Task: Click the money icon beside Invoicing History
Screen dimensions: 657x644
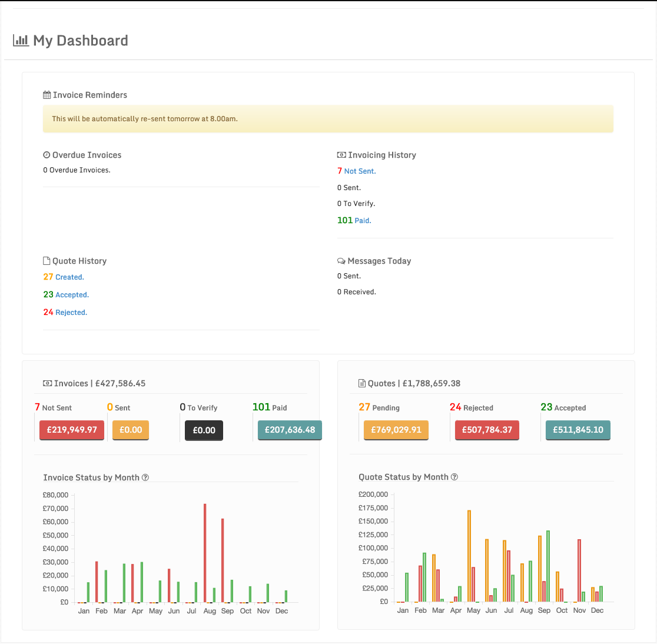Action: 341,155
